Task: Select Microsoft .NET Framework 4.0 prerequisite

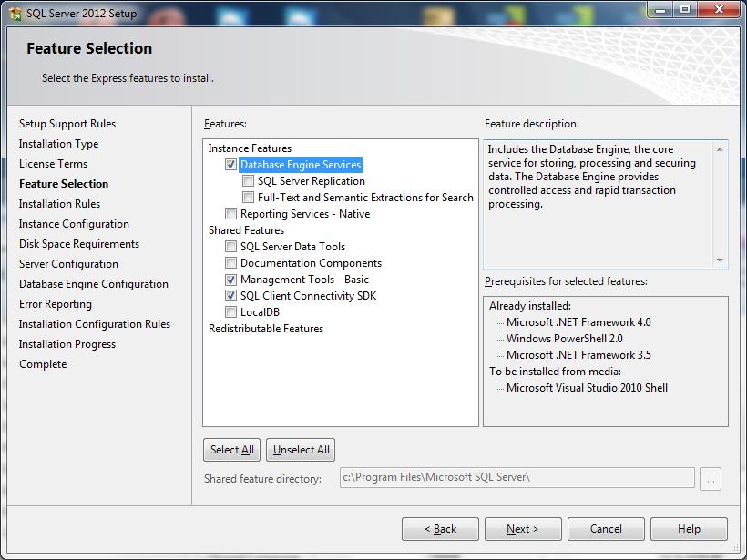Action: pyautogui.click(x=578, y=322)
